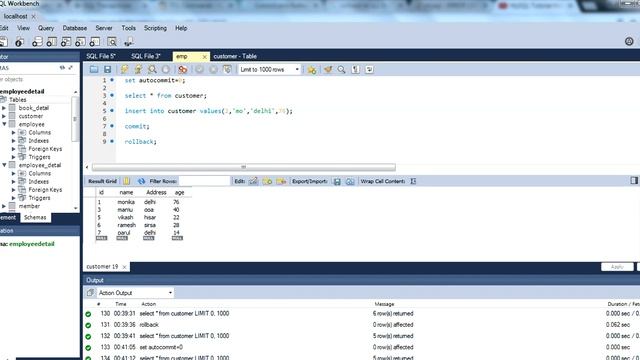This screenshot has height=360, width=640.
Task: Click main toolbar reconnect to DBMS icon
Action: pos(129,42)
